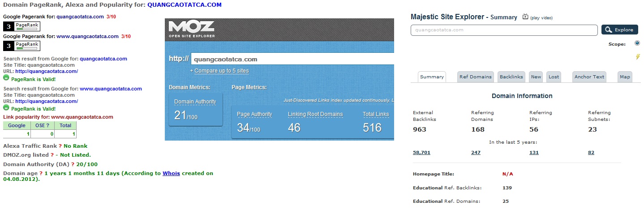This screenshot has height=214, width=644.
Task: Click the Total Links label
Action: [x=376, y=114]
